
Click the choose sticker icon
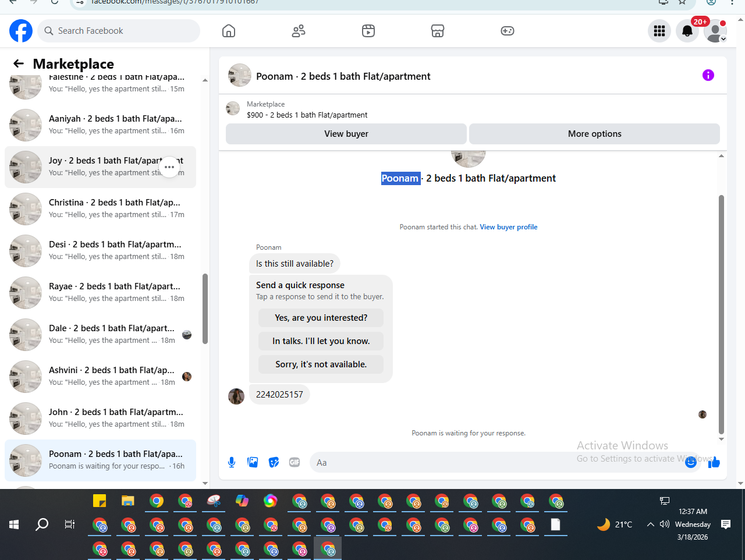point(274,462)
